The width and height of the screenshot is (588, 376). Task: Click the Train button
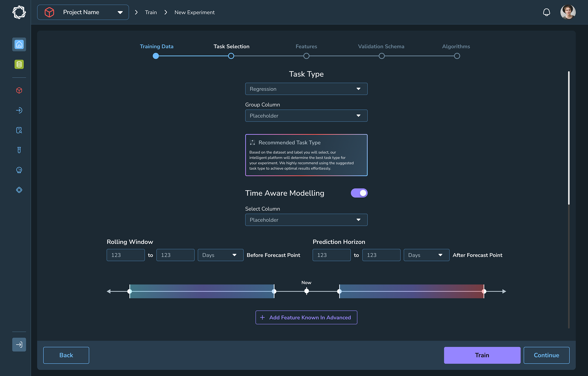point(482,355)
